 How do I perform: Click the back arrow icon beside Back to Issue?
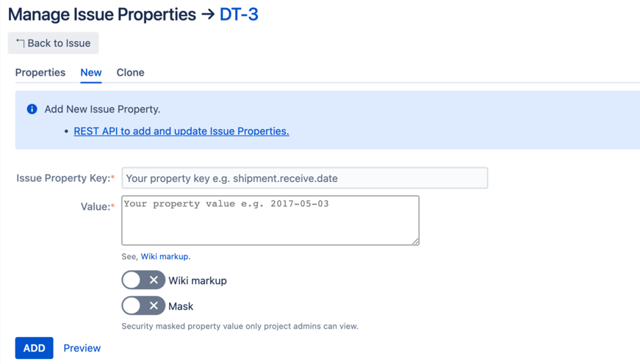[x=20, y=43]
